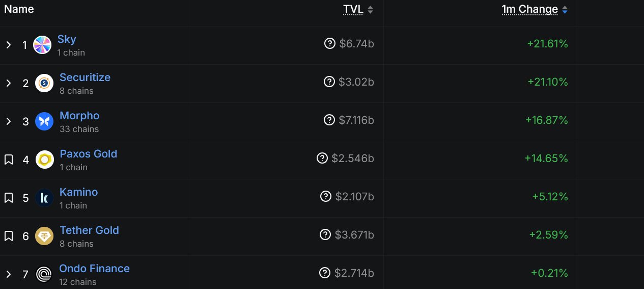The height and width of the screenshot is (289, 644).
Task: Click the Securitize logo icon
Action: pos(44,83)
